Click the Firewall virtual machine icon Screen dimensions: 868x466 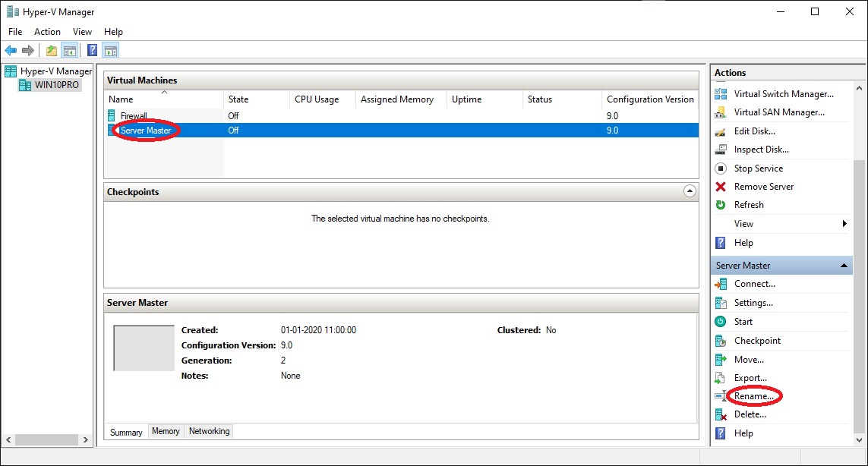112,115
